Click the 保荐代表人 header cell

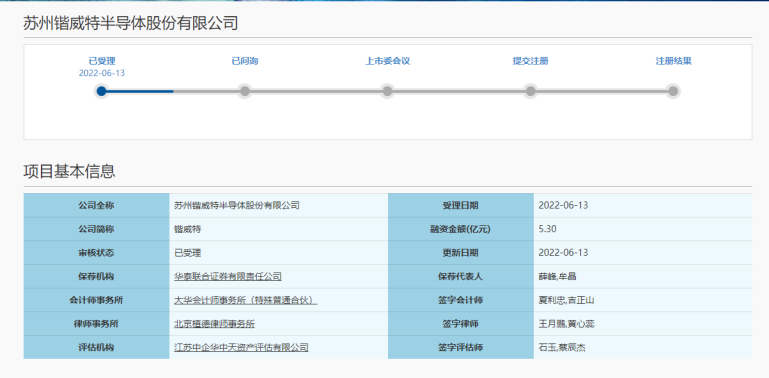point(461,277)
